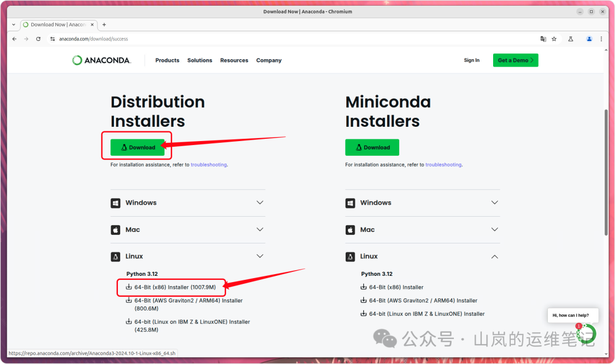Viewport: 615px width, 364px height.
Task: Bookmark this page with star icon
Action: click(554, 39)
